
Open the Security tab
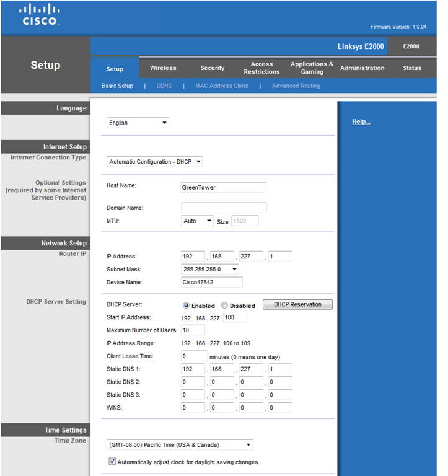(x=213, y=68)
